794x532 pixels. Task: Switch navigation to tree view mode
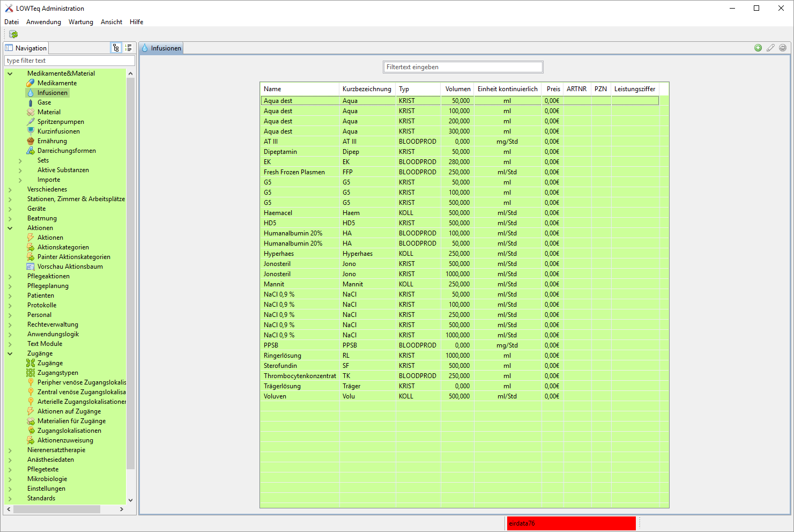pos(116,47)
